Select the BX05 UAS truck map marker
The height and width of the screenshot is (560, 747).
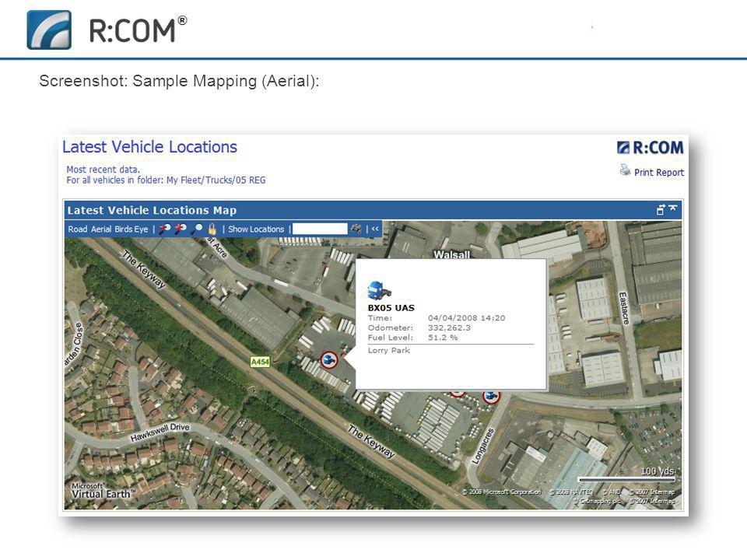coord(328,359)
